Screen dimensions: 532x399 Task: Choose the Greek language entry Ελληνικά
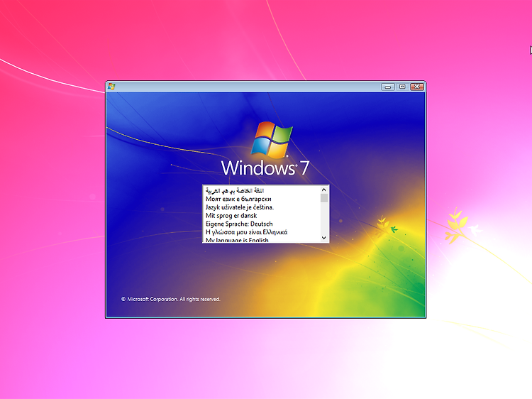pos(262,232)
